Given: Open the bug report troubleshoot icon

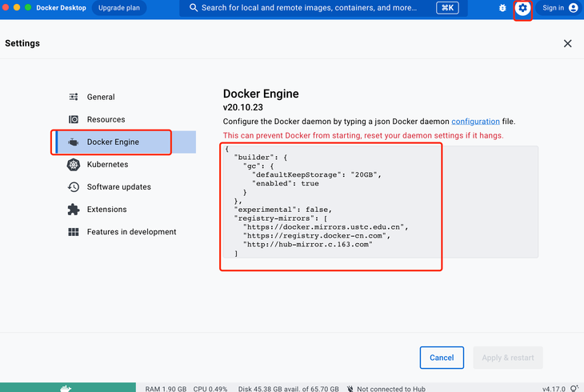Looking at the screenshot, I should [x=502, y=8].
